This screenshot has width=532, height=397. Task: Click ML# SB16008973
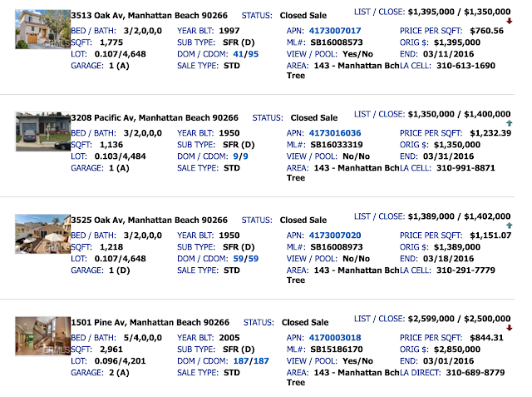coord(337,247)
